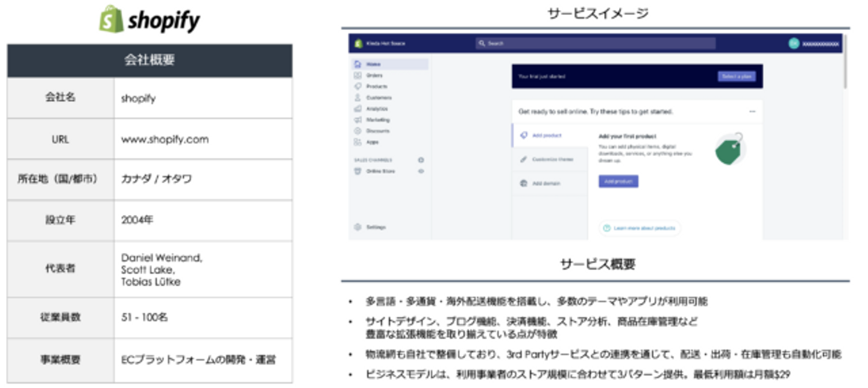This screenshot has height=388, width=868.
Task: Click the Select a plan button
Action: (x=737, y=77)
